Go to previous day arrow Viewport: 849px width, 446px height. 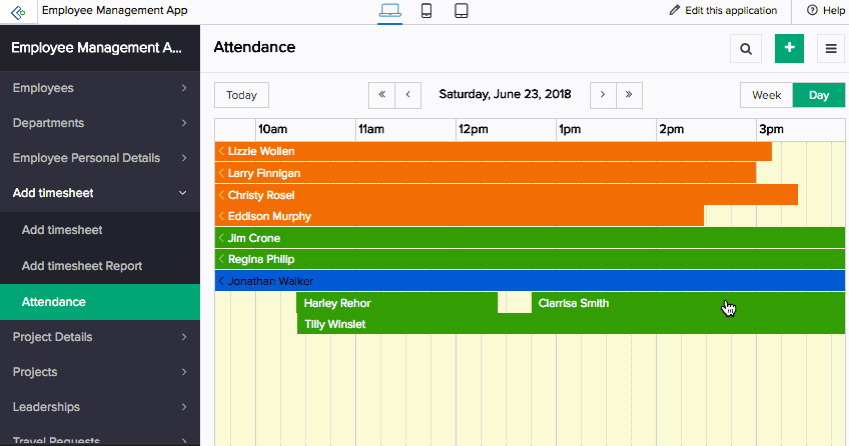pos(408,95)
